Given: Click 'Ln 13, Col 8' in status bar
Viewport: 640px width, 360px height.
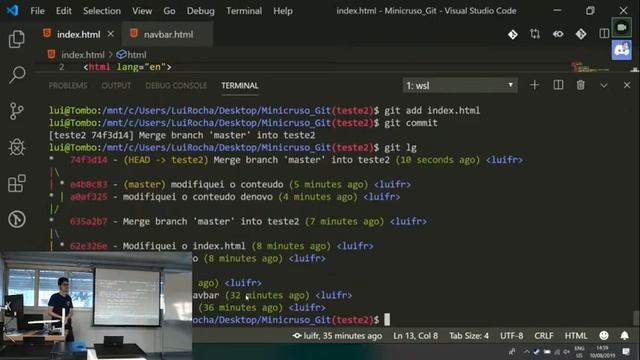Looking at the screenshot, I should tap(416, 336).
